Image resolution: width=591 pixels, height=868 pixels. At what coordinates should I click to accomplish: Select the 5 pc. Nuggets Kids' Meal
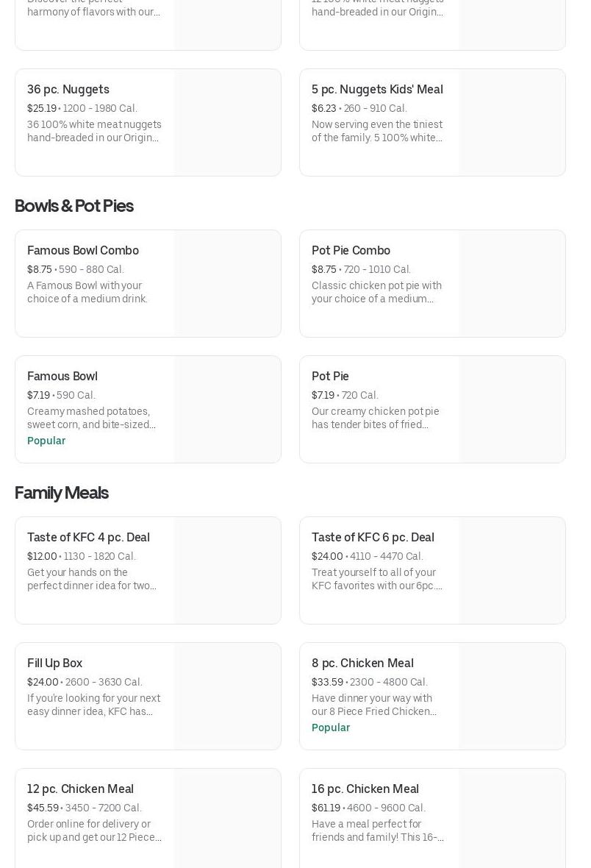tap(377, 90)
